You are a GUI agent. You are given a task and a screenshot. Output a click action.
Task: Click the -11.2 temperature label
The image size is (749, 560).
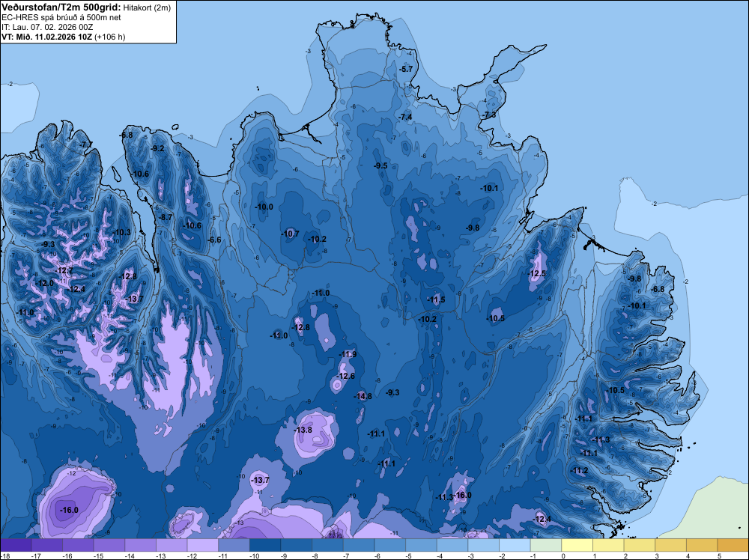[x=580, y=471]
